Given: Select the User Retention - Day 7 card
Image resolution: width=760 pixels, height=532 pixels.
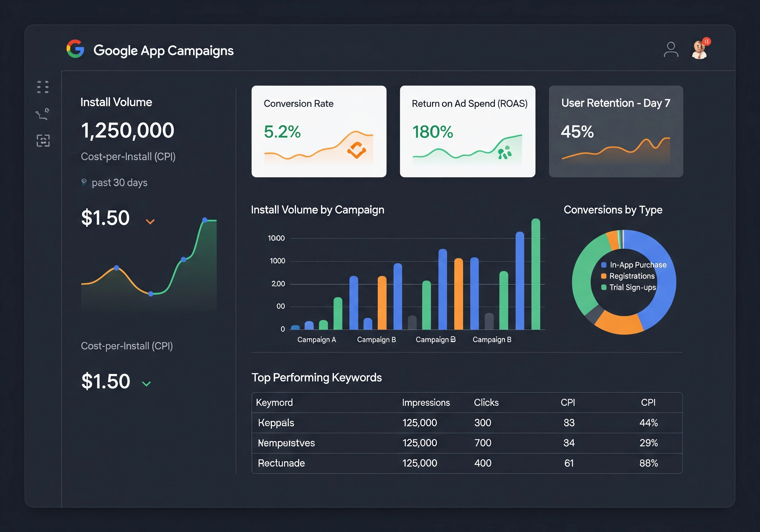Looking at the screenshot, I should [x=615, y=132].
